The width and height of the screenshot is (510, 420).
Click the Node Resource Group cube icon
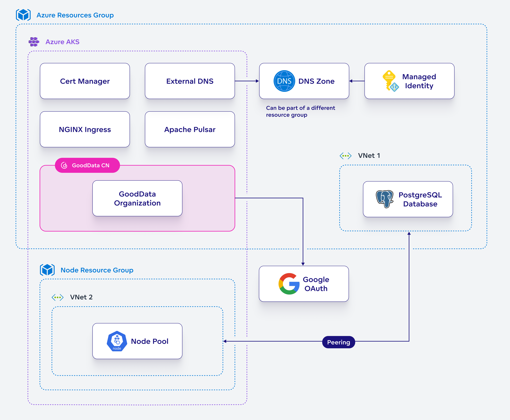(47, 270)
